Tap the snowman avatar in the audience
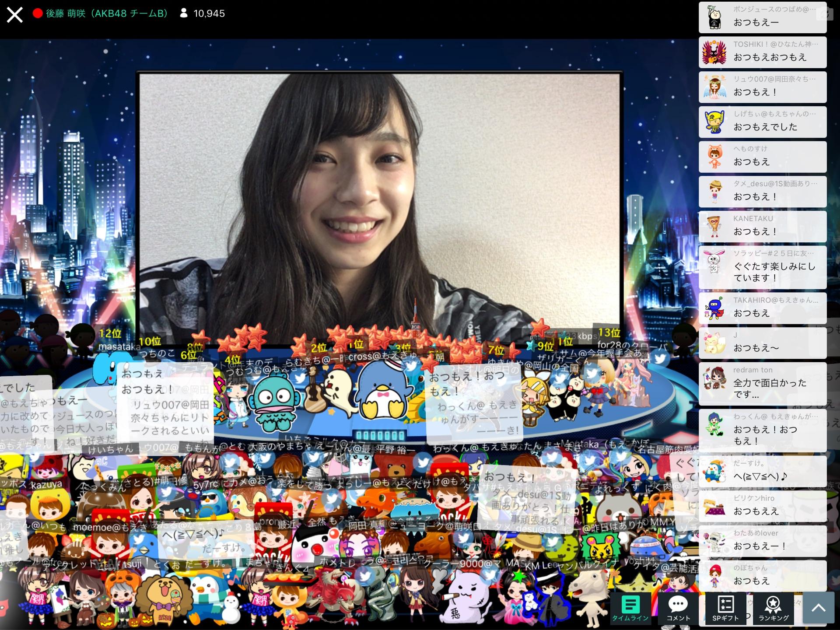This screenshot has width=840, height=630. click(231, 608)
